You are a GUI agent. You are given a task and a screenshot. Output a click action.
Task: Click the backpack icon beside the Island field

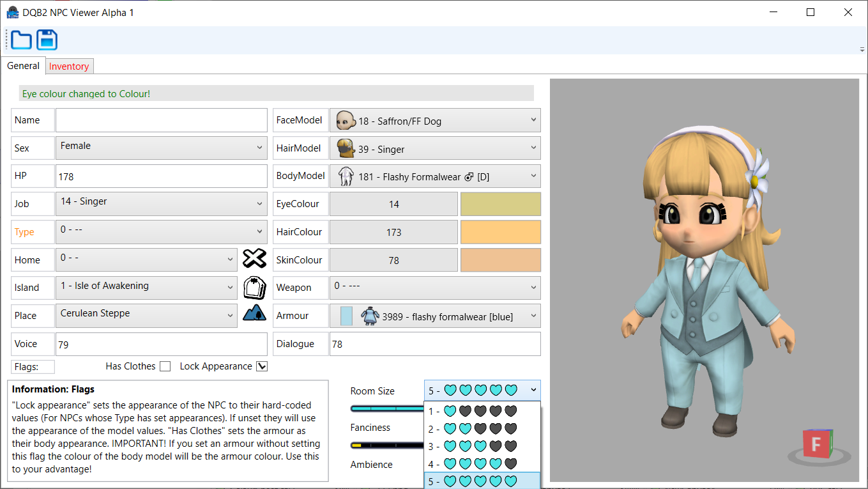click(x=254, y=288)
